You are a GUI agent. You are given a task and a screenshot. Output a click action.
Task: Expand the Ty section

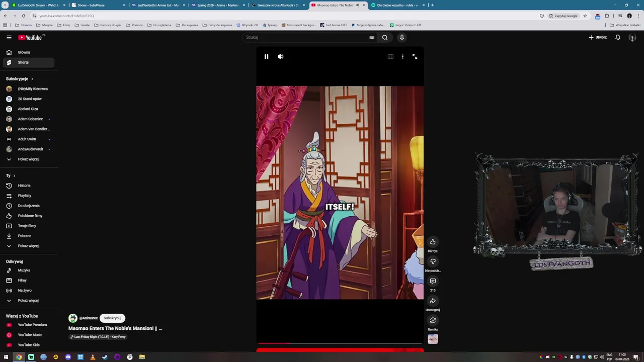[x=11, y=175]
